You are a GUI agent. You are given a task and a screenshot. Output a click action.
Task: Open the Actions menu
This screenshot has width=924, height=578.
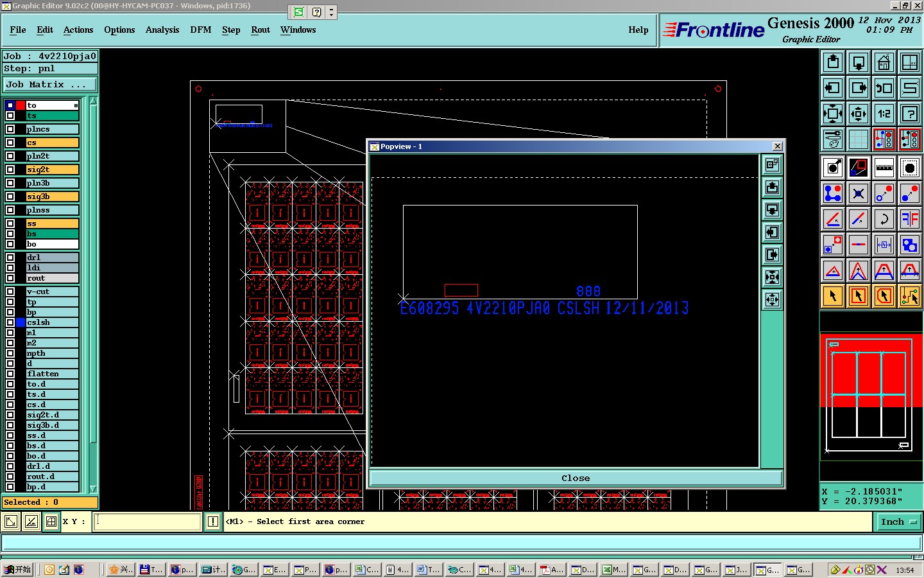78,30
